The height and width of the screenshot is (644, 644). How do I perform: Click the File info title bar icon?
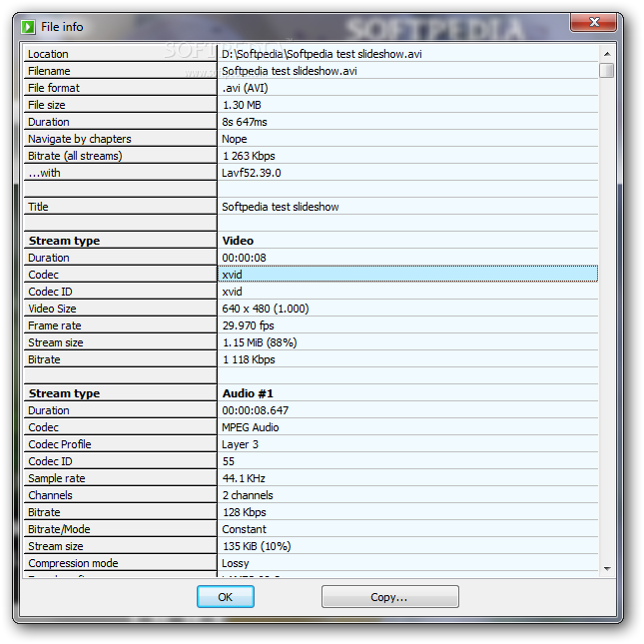click(28, 27)
